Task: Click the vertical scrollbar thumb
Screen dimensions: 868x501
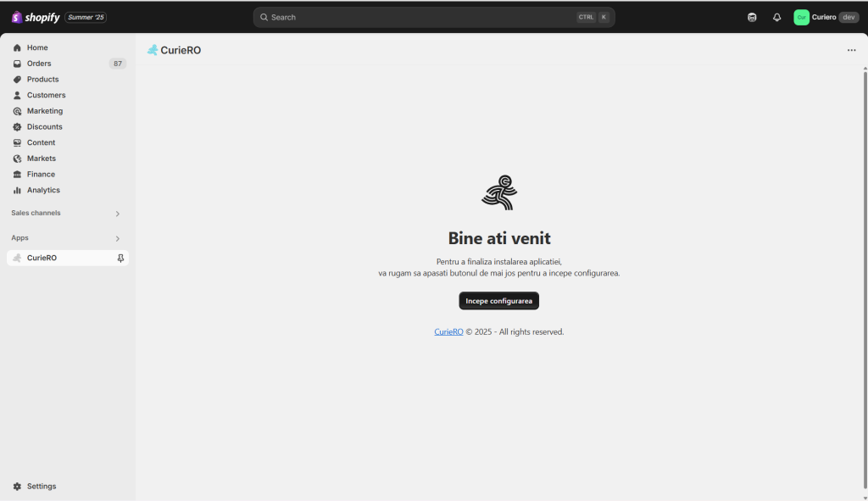Action: 865,280
